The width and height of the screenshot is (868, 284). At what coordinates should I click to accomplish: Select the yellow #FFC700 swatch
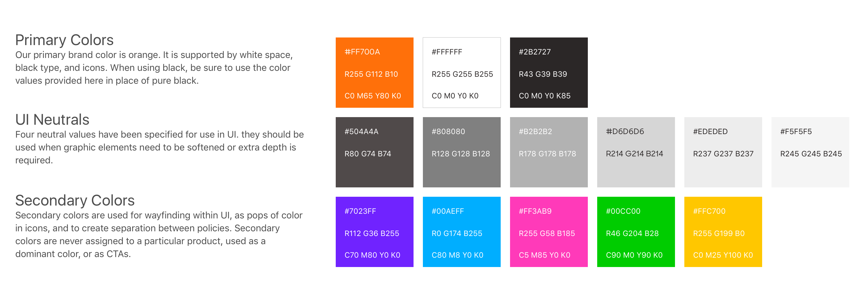coord(723,232)
